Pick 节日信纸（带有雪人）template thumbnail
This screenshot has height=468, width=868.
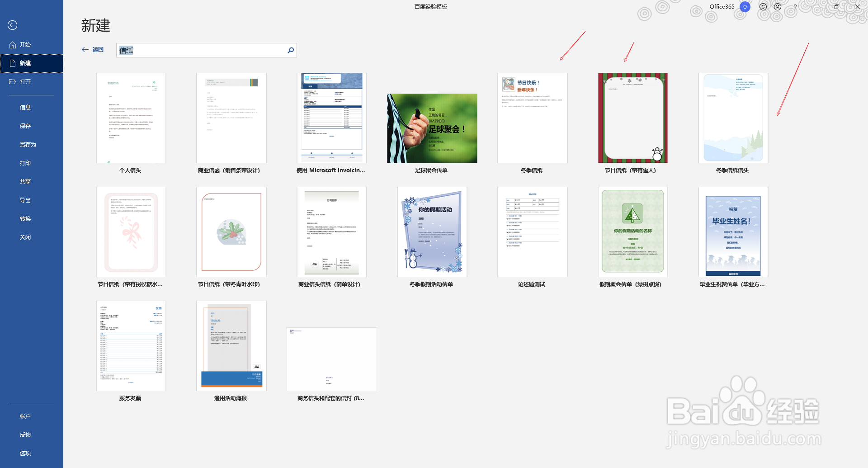point(633,118)
